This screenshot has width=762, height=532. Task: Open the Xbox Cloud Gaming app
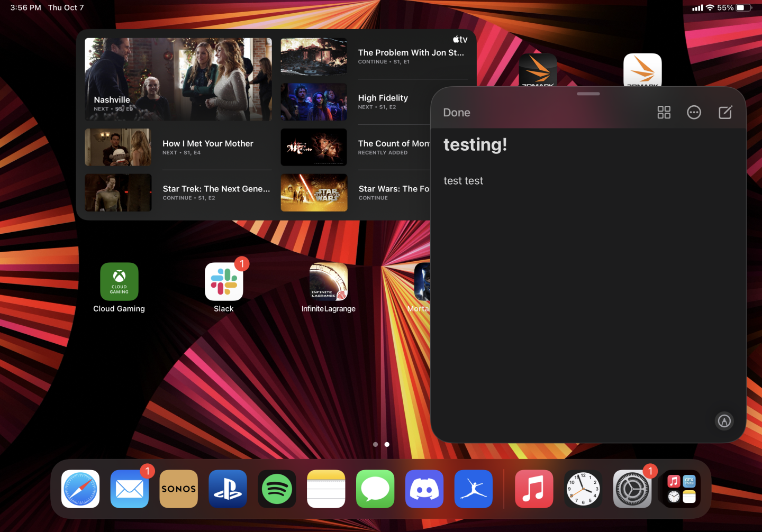tap(119, 282)
